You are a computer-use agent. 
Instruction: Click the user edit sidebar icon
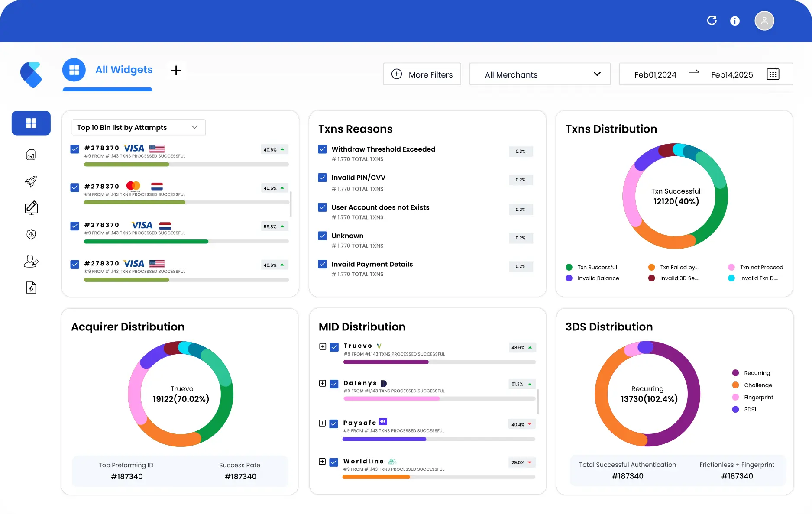click(31, 261)
